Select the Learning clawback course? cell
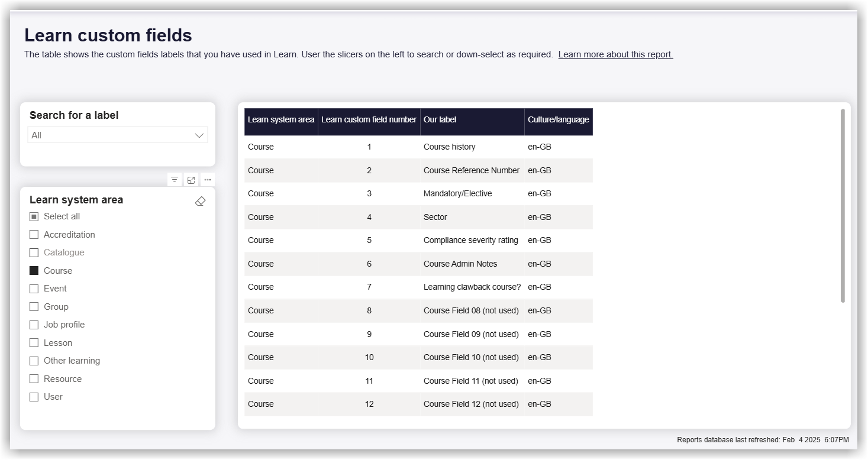Image resolution: width=868 pixels, height=460 pixels. [x=472, y=287]
